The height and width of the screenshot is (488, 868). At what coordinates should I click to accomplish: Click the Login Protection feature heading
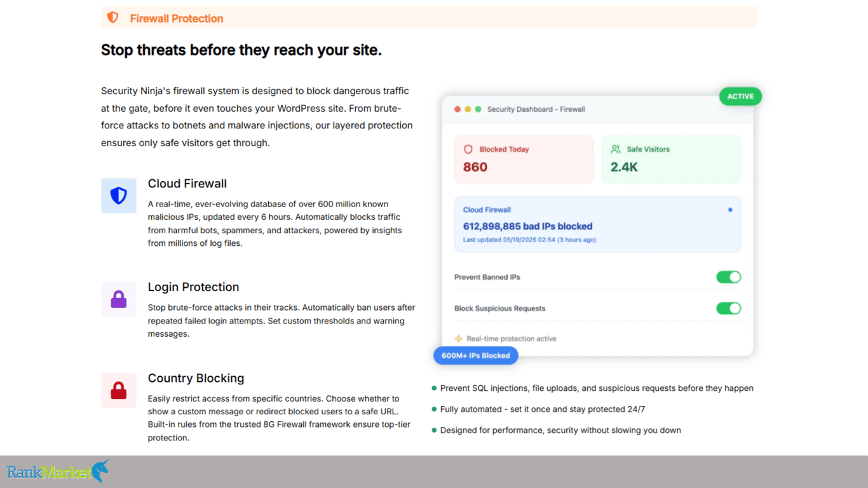click(194, 287)
